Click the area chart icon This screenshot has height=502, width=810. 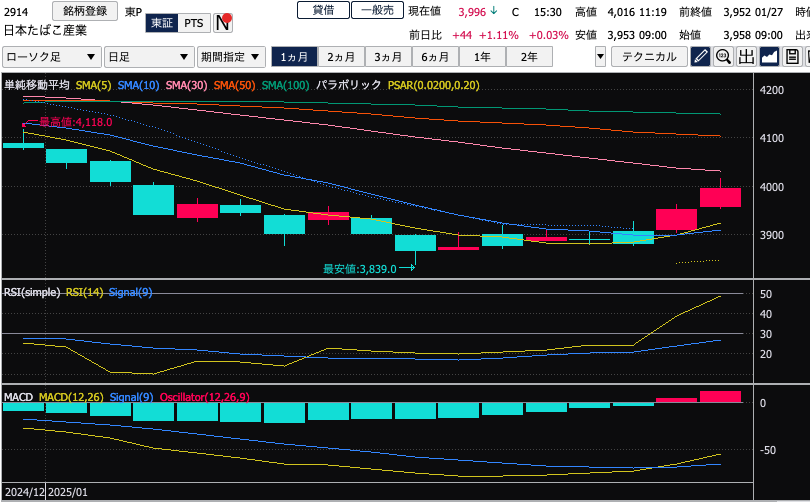770,56
